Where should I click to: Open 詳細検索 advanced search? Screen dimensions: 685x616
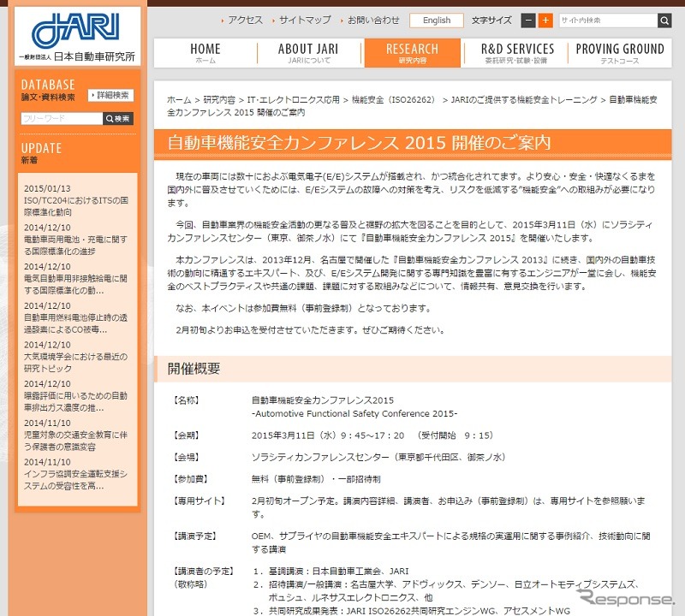(110, 96)
